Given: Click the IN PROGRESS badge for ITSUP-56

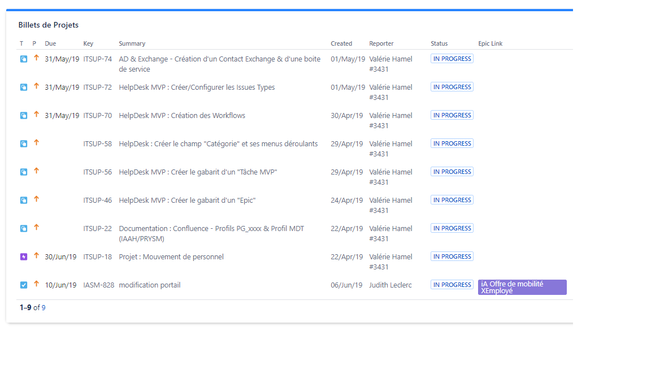Looking at the screenshot, I should [x=452, y=172].
